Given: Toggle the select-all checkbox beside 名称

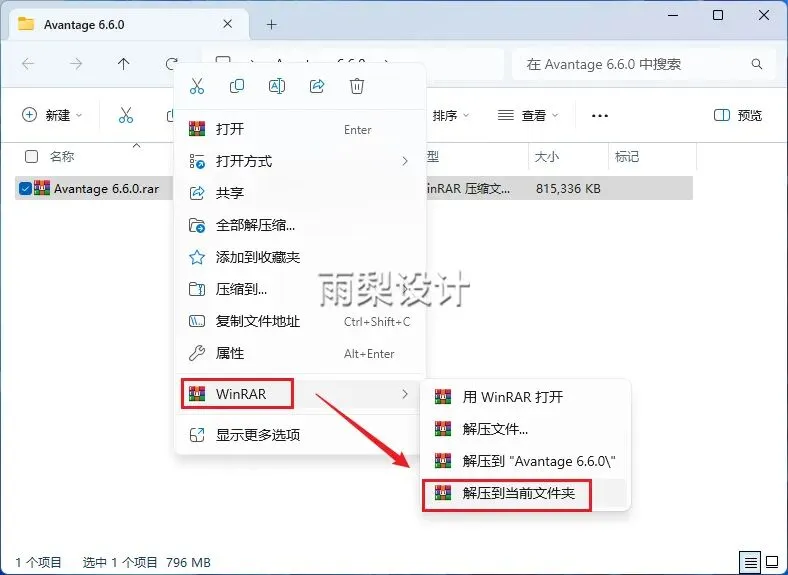Looking at the screenshot, I should coord(31,156).
